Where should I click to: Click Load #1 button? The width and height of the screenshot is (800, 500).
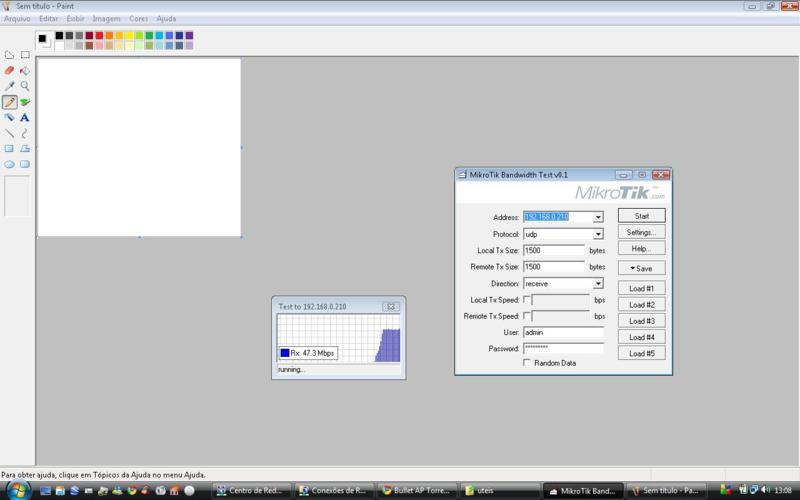(641, 288)
